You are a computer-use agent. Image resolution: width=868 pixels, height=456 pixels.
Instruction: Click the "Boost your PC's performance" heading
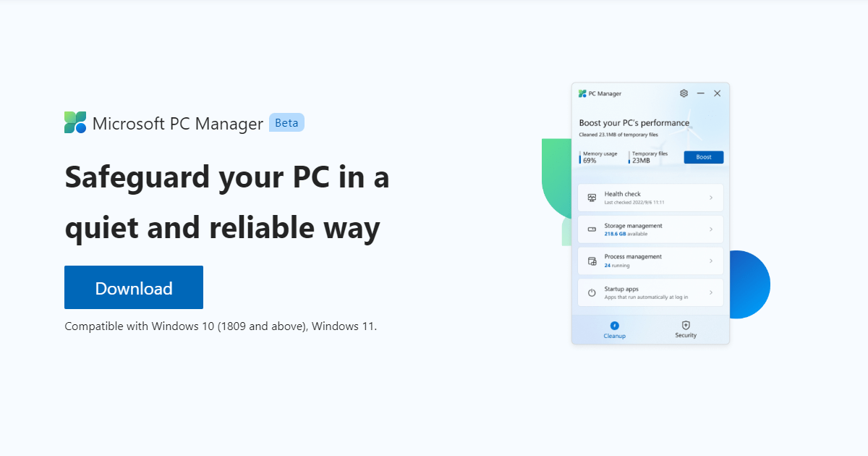[634, 123]
